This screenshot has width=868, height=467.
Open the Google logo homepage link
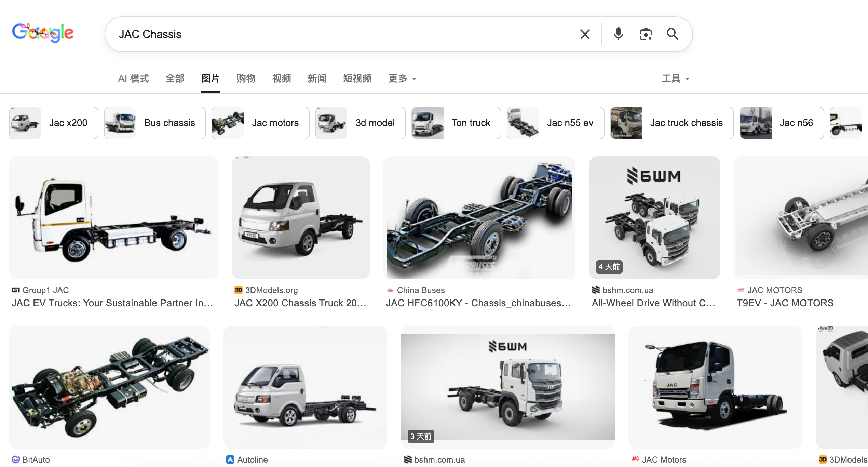43,33
